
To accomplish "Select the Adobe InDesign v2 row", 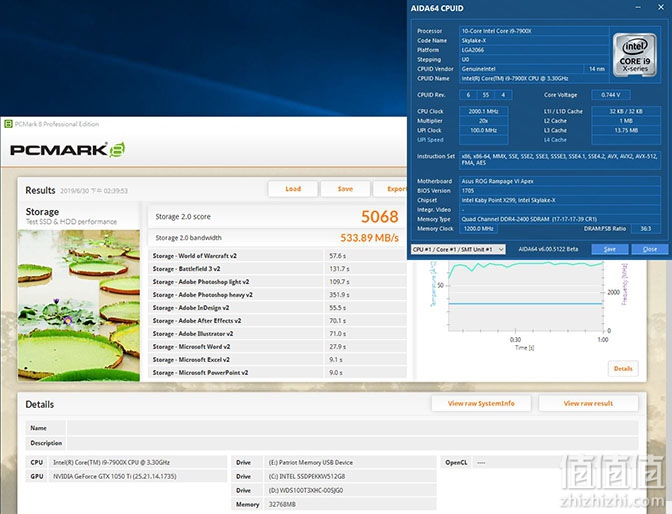I will pyautogui.click(x=277, y=308).
